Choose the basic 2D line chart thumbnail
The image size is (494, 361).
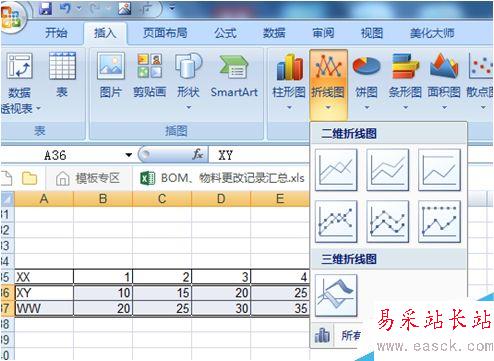click(336, 170)
